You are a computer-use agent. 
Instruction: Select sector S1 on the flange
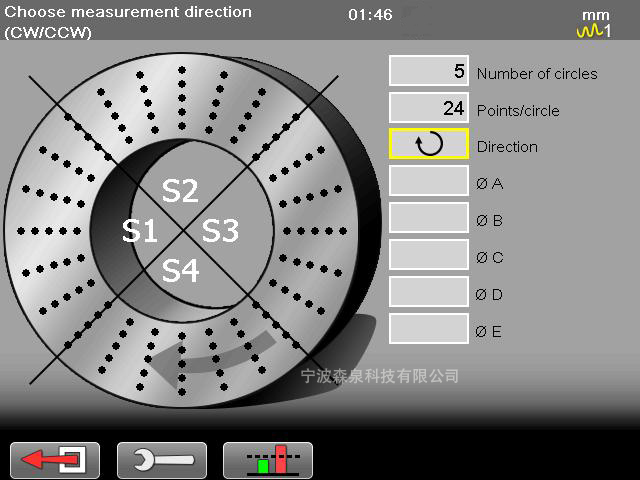[x=140, y=232]
